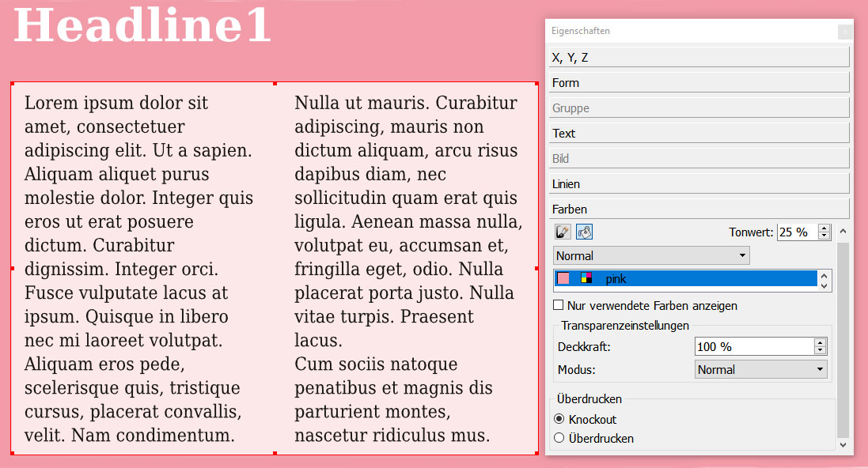
Task: Select the line color pen icon
Action: 563,232
